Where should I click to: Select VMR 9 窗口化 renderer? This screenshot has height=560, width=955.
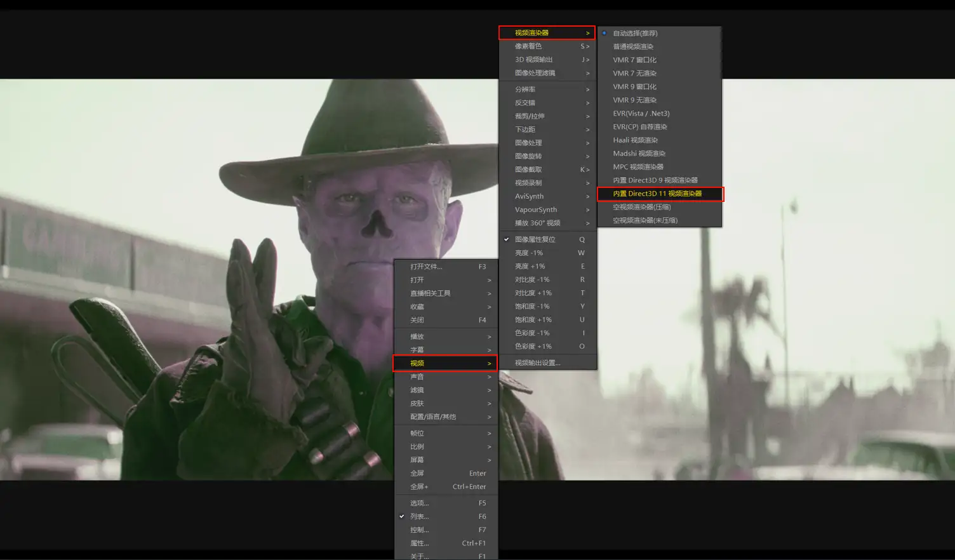634,86
